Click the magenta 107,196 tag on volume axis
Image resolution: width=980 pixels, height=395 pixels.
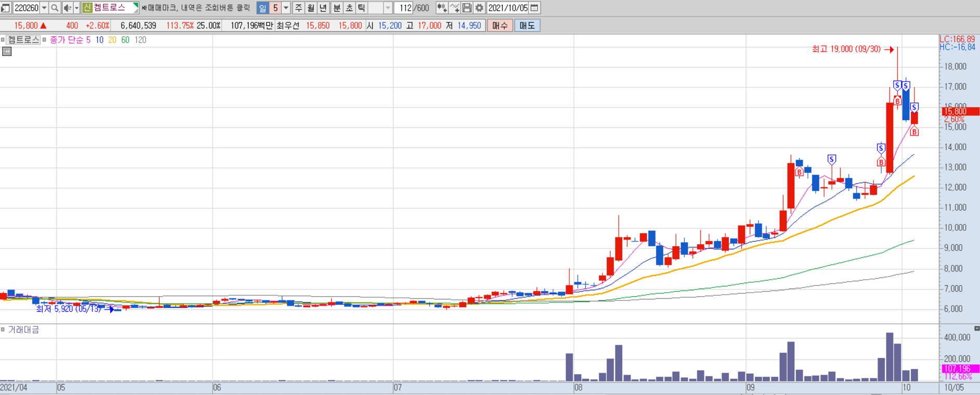click(960, 368)
